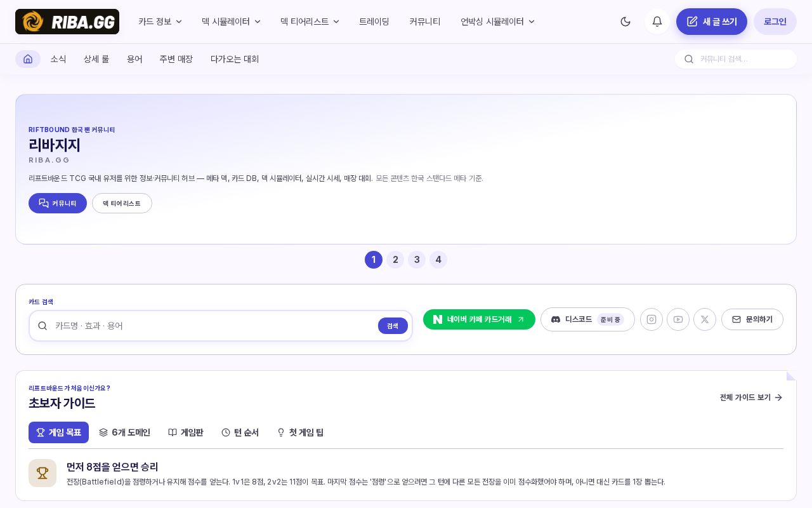Click the banner 커뮤니티 button
The height and width of the screenshot is (508, 812).
coord(58,203)
